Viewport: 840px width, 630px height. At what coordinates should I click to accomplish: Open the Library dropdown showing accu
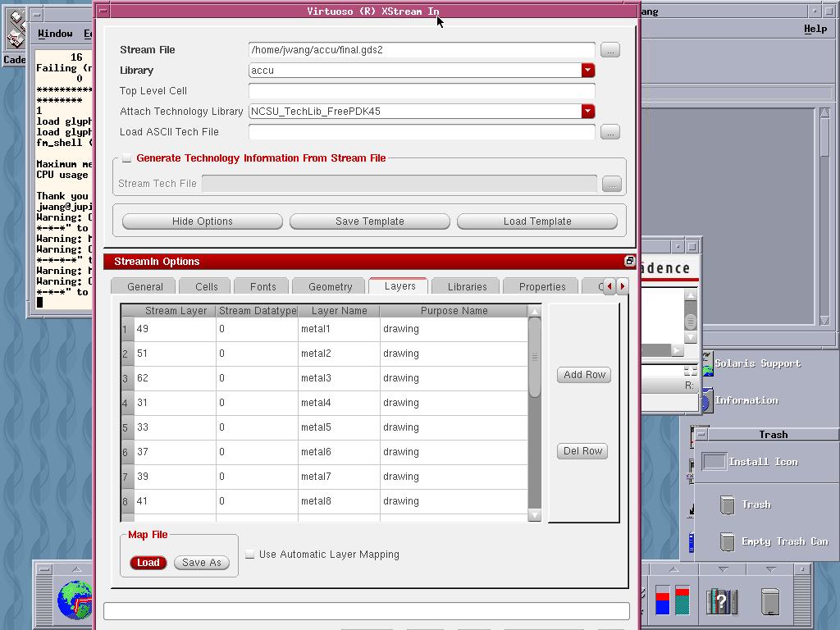[x=587, y=71]
